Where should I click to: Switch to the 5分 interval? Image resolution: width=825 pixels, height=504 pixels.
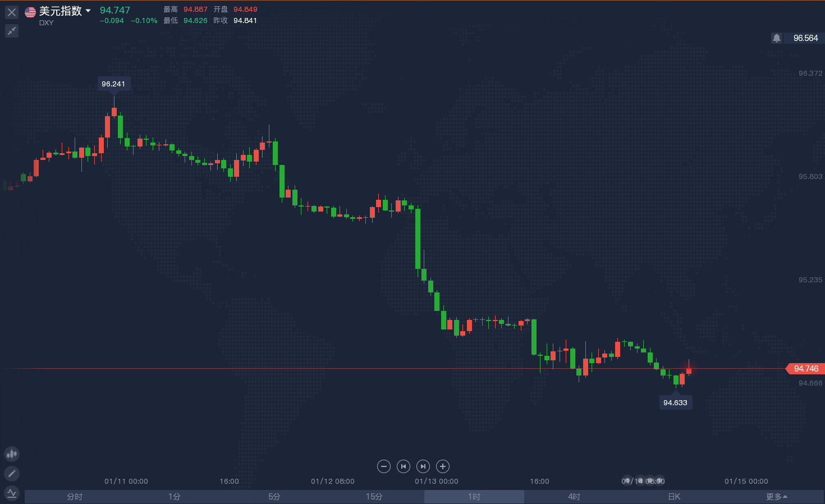click(x=274, y=497)
